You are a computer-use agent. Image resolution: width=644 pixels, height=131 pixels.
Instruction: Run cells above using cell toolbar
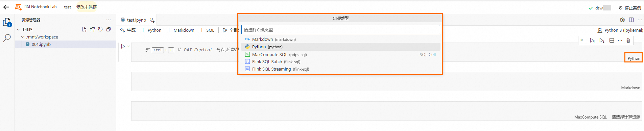click(593, 40)
